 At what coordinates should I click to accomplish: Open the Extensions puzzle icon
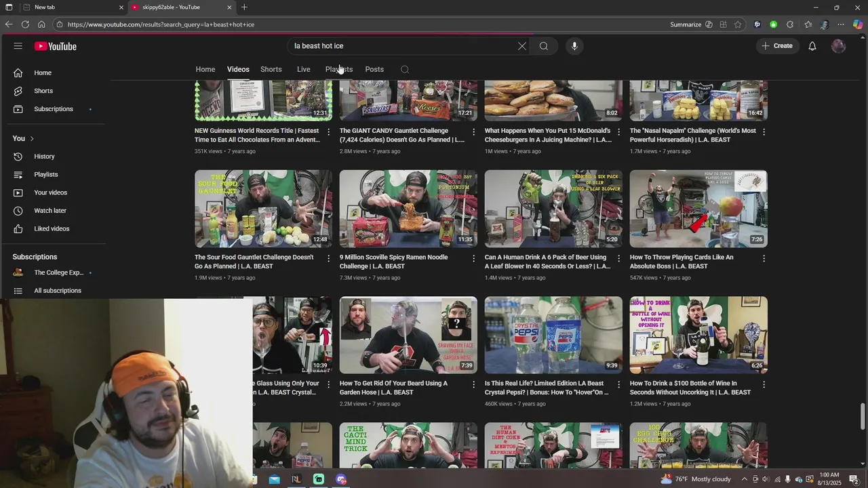pyautogui.click(x=790, y=24)
